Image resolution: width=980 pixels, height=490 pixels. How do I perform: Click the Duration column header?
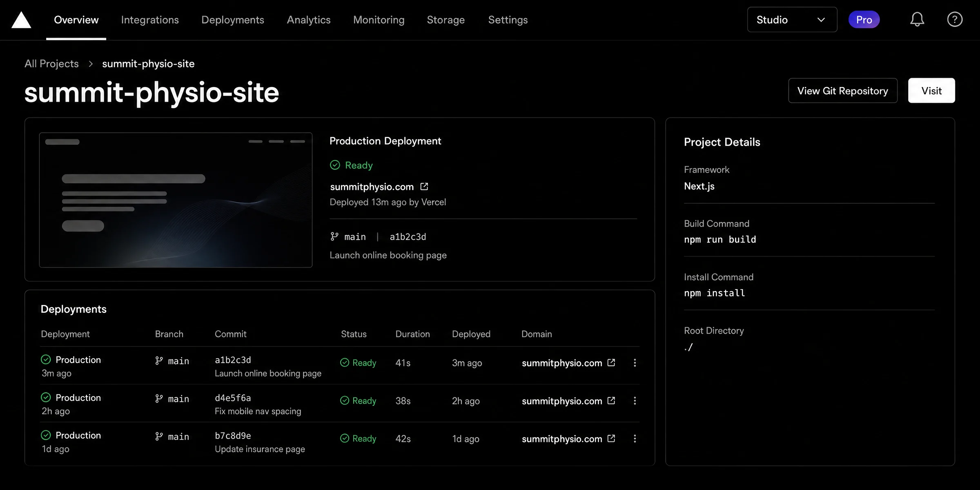point(412,334)
